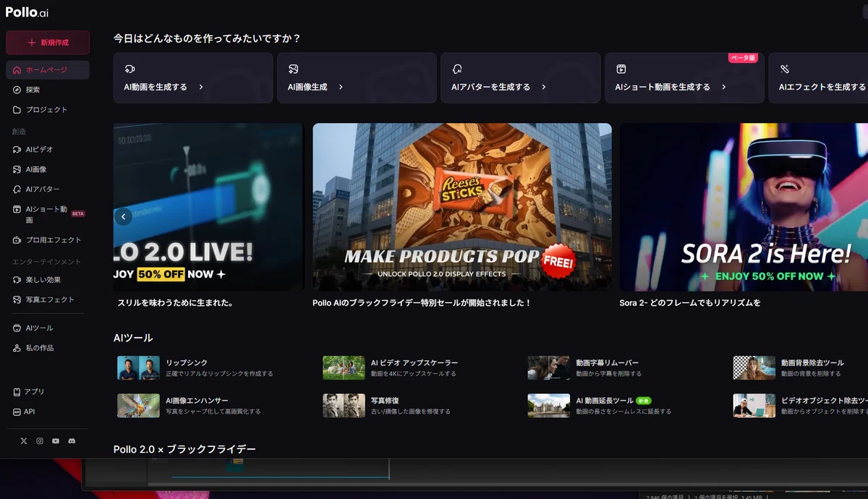Click the Sora 2- どのフレームでもリアリズムを caption
The image size is (868, 499).
coord(690,303)
